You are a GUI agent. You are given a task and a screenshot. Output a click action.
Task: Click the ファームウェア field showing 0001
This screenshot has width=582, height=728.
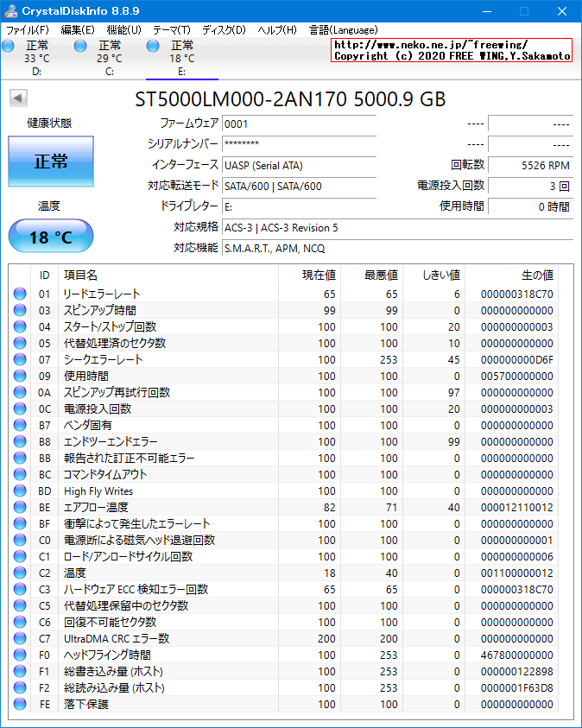299,124
